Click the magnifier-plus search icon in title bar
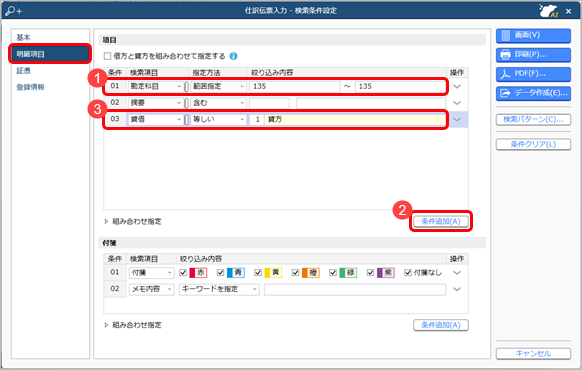The height and width of the screenshot is (370, 582). [13, 10]
